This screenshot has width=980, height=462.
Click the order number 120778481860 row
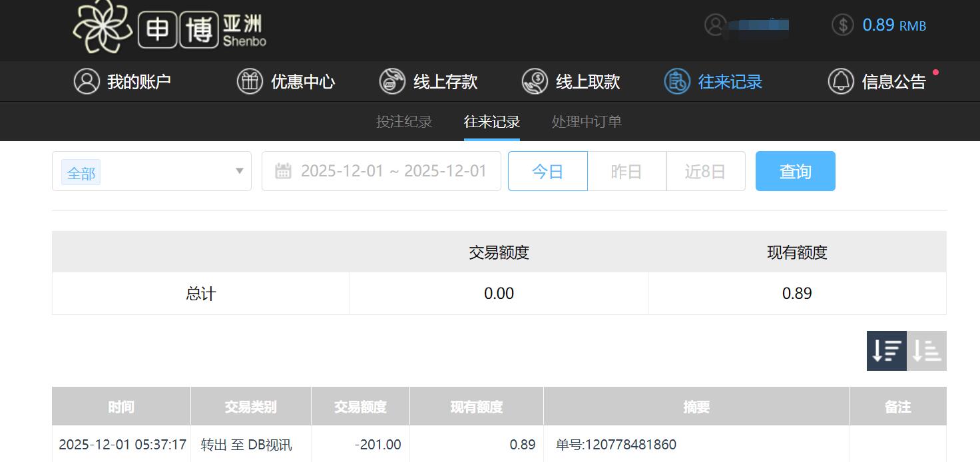tap(615, 444)
